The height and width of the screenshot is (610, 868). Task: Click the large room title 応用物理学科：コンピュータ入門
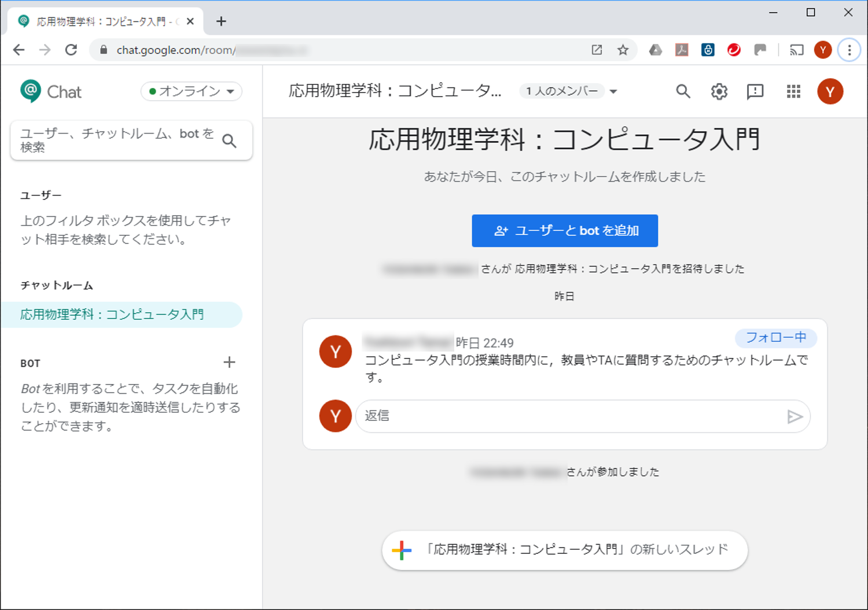(565, 139)
